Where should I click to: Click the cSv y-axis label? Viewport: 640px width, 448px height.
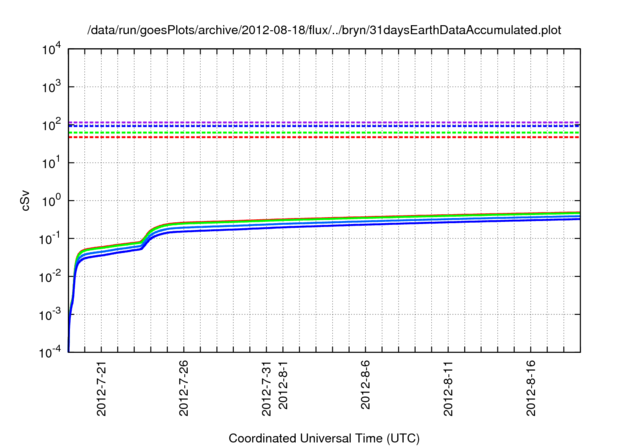[x=25, y=201]
